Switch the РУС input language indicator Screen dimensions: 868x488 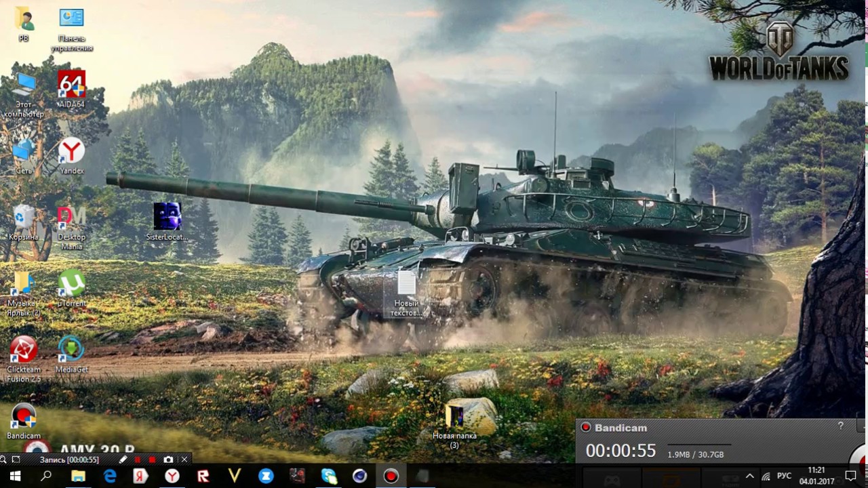(784, 476)
